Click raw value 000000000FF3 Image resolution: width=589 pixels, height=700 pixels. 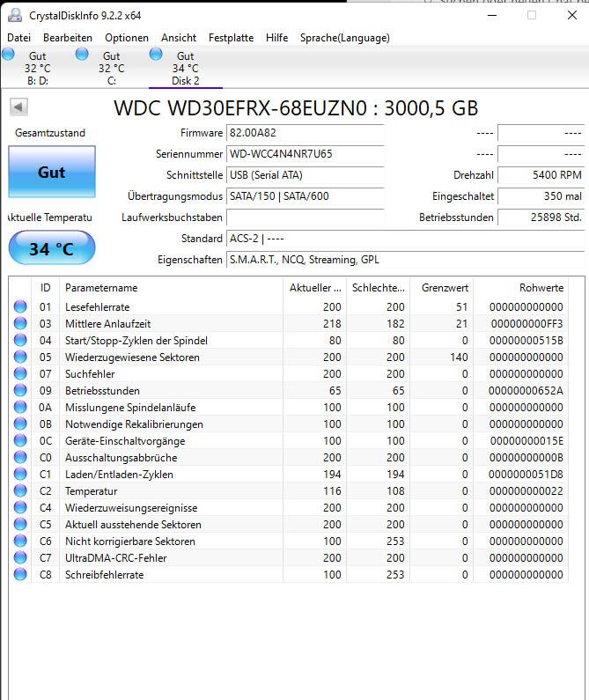point(526,324)
